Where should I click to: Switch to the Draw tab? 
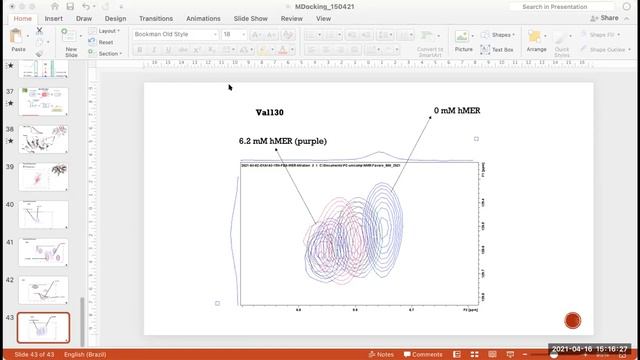point(84,18)
